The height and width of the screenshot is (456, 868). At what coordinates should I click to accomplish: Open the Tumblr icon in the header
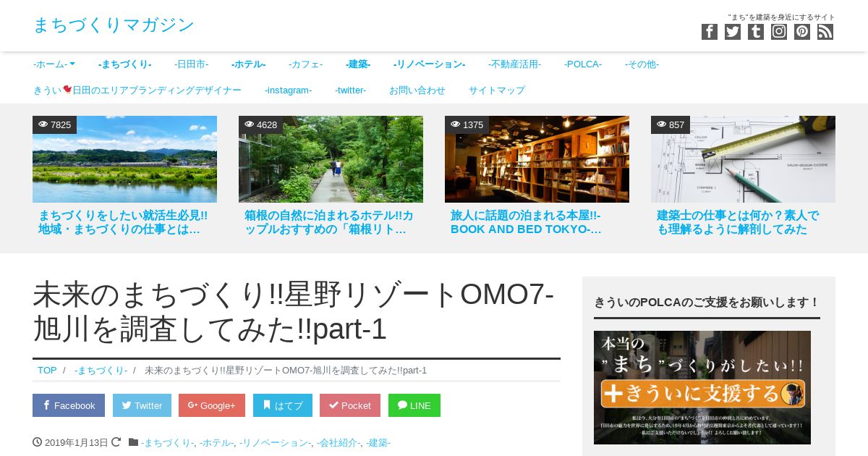coord(756,32)
